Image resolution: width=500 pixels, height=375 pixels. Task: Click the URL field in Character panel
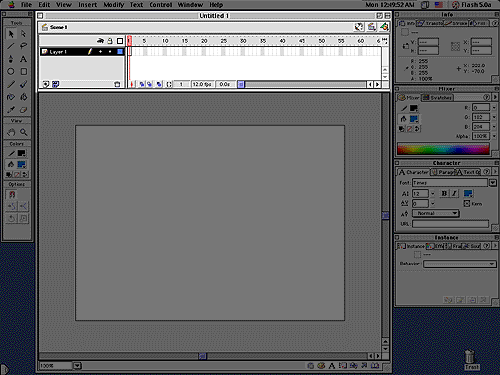[x=450, y=224]
